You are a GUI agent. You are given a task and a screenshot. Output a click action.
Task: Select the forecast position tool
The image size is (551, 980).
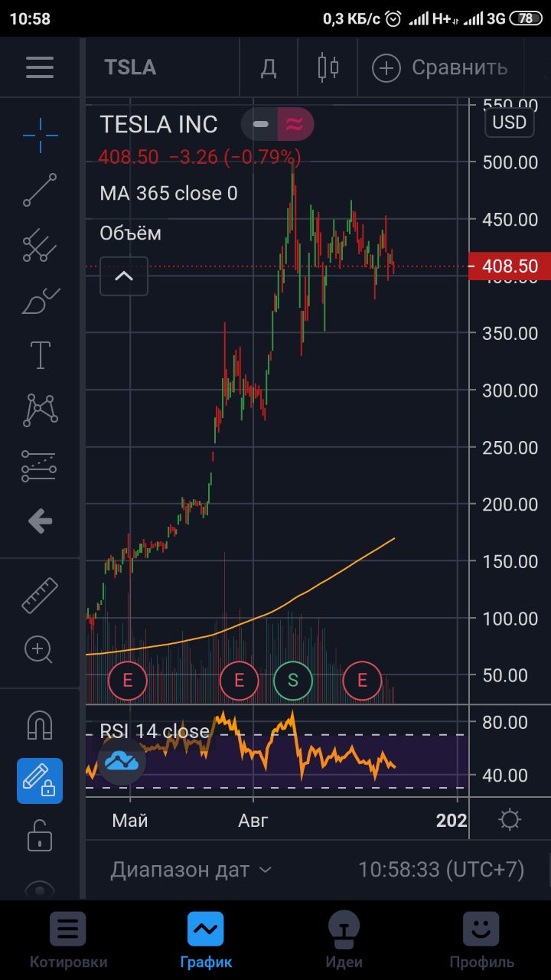[40, 465]
